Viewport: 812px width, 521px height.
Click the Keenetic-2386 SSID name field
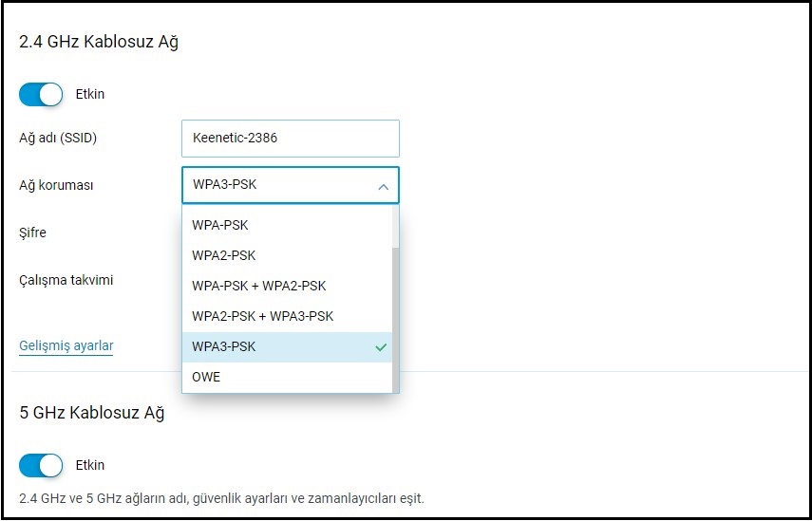pos(290,138)
